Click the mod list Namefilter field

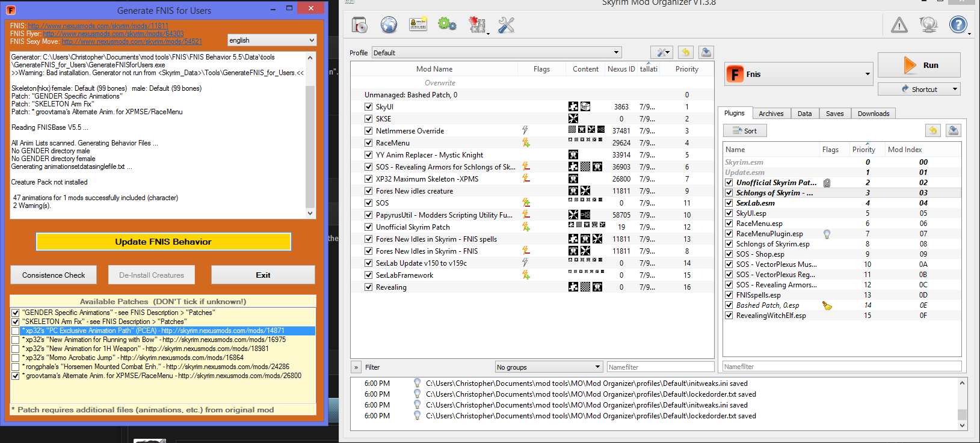point(661,367)
